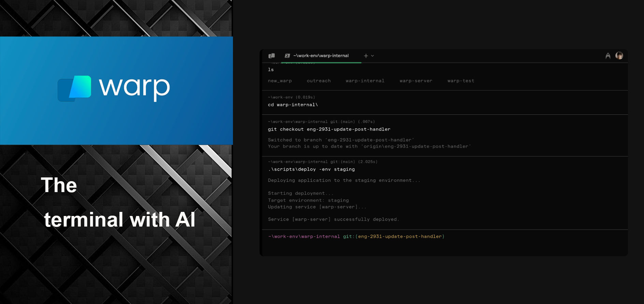Click the 'warp-test' directory name
Screen dimensions: 644x304
click(461, 81)
